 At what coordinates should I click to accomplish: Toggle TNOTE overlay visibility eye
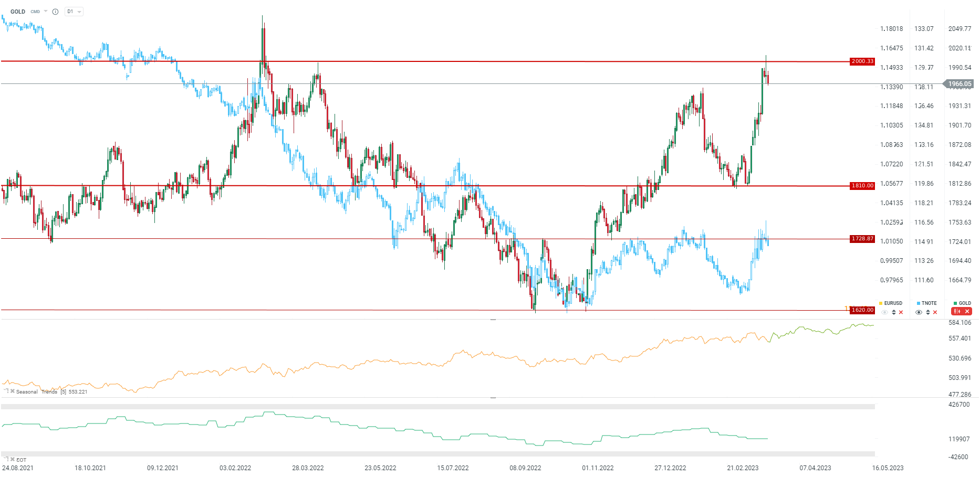click(919, 312)
